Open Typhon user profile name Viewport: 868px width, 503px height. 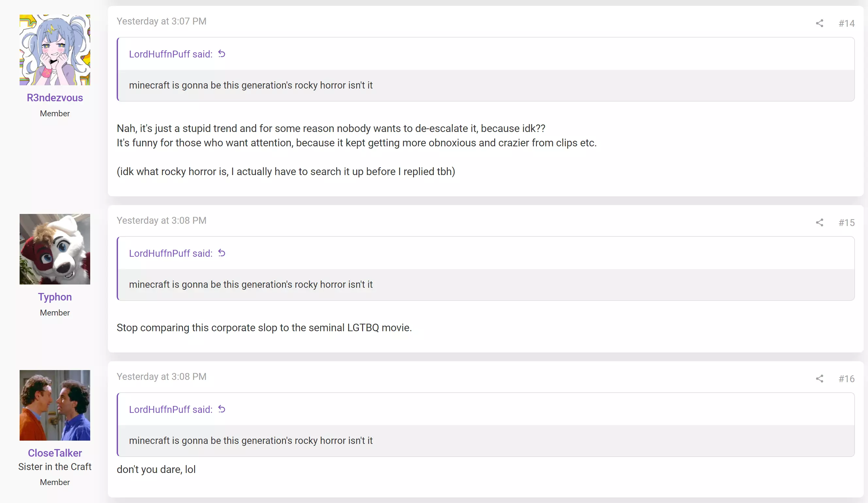click(55, 297)
